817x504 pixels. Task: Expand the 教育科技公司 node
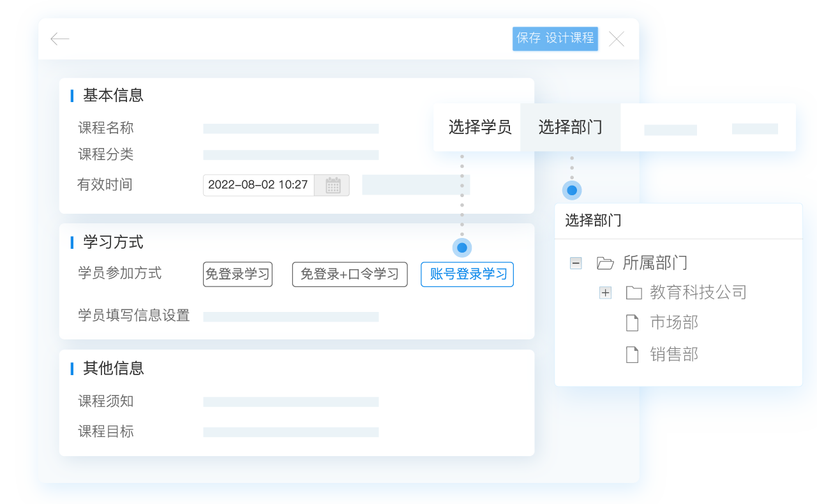point(605,293)
